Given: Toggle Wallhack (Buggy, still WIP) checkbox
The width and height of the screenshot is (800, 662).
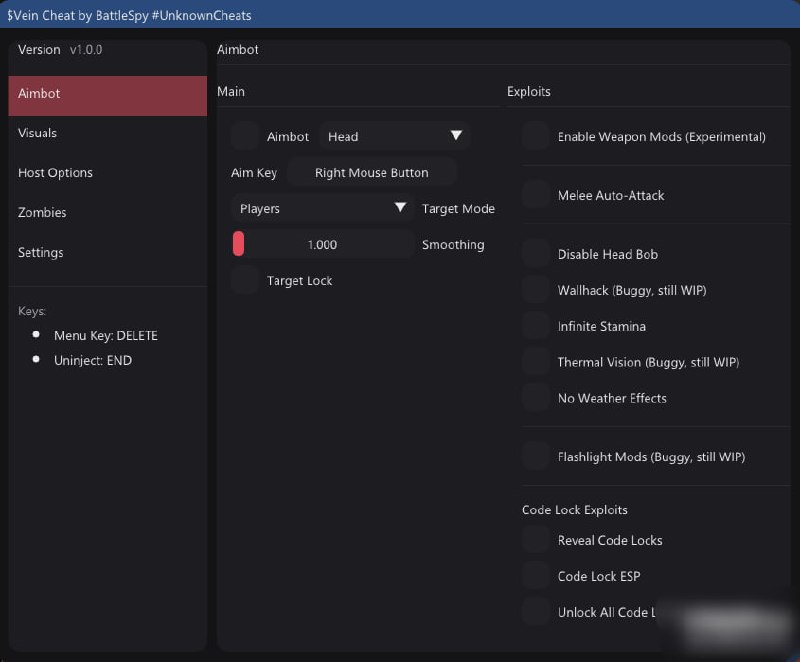Looking at the screenshot, I should [x=536, y=290].
